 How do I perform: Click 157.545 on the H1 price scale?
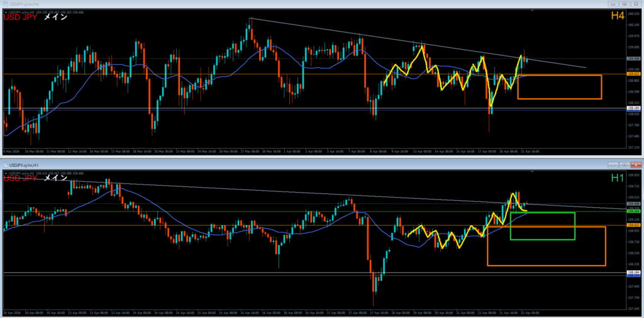[x=633, y=308]
